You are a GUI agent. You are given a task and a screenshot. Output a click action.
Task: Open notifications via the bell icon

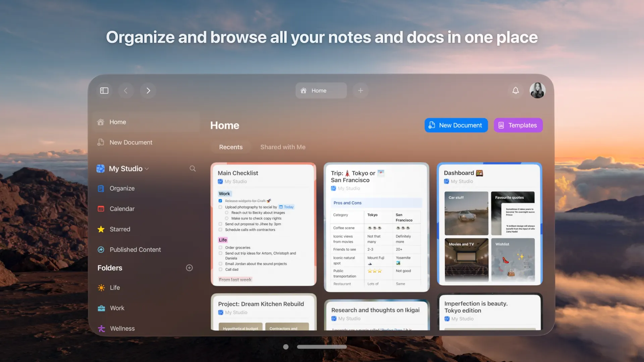516,90
